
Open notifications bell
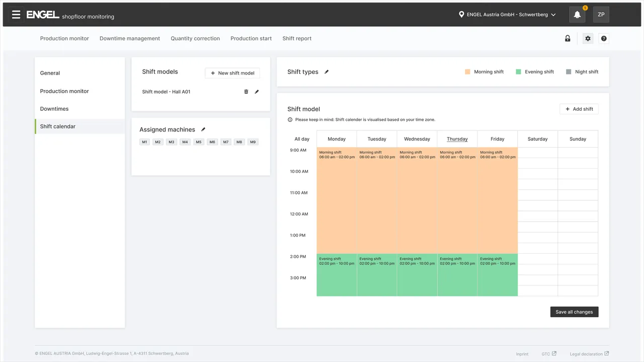pos(577,15)
